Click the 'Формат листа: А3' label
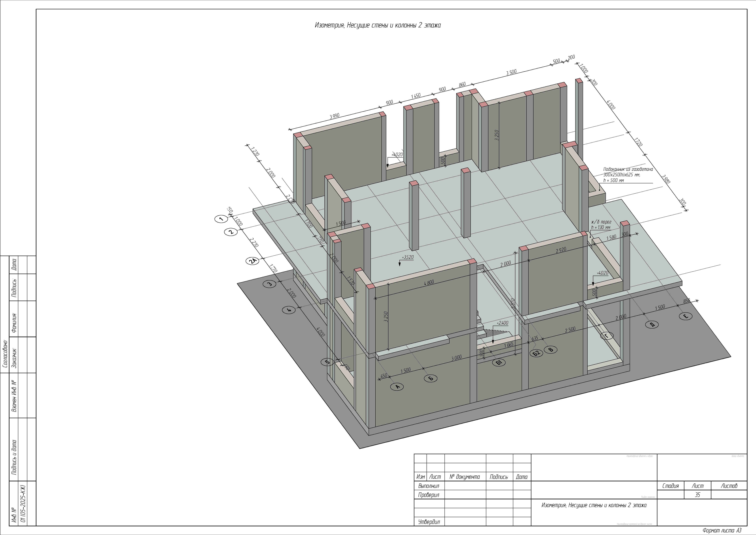 (722, 530)
